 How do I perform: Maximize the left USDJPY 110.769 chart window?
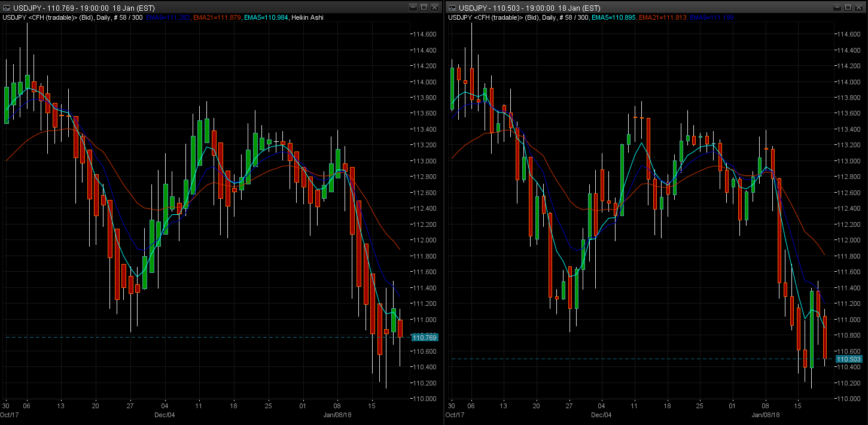pyautogui.click(x=424, y=8)
